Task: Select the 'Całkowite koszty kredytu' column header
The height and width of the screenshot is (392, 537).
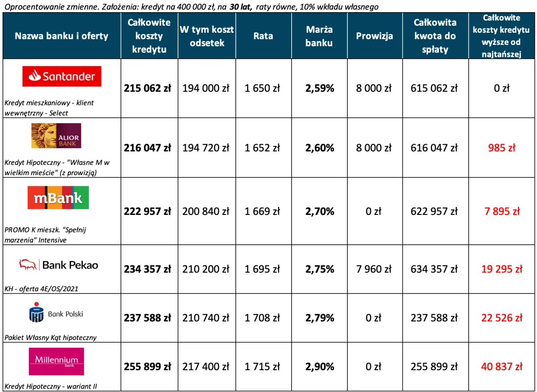Action: pyautogui.click(x=149, y=36)
